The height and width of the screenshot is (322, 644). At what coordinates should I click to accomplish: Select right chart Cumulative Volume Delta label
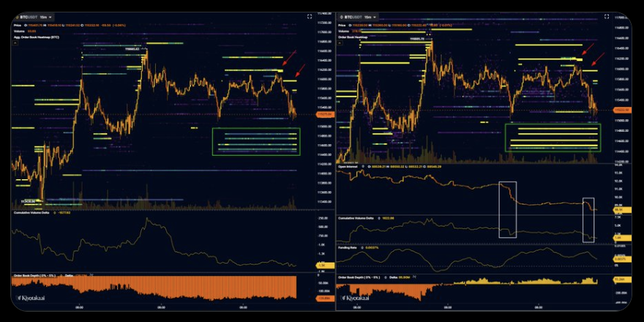pos(355,218)
